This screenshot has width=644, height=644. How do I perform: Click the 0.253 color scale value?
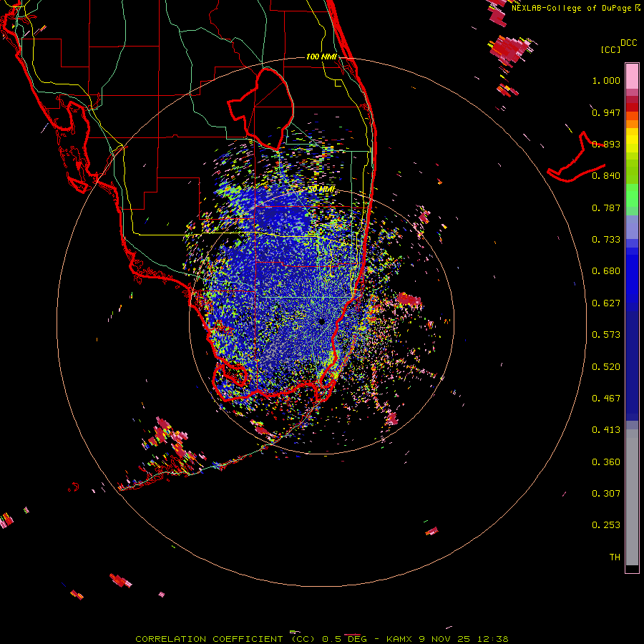coord(606,525)
